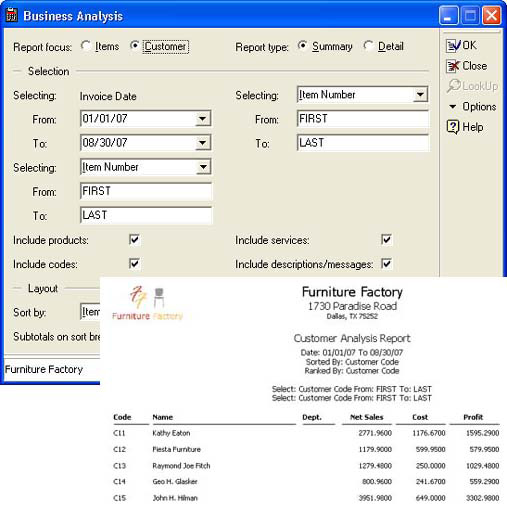This screenshot has width=507, height=507.
Task: Click the left FIRST From input field
Action: pyautogui.click(x=146, y=191)
